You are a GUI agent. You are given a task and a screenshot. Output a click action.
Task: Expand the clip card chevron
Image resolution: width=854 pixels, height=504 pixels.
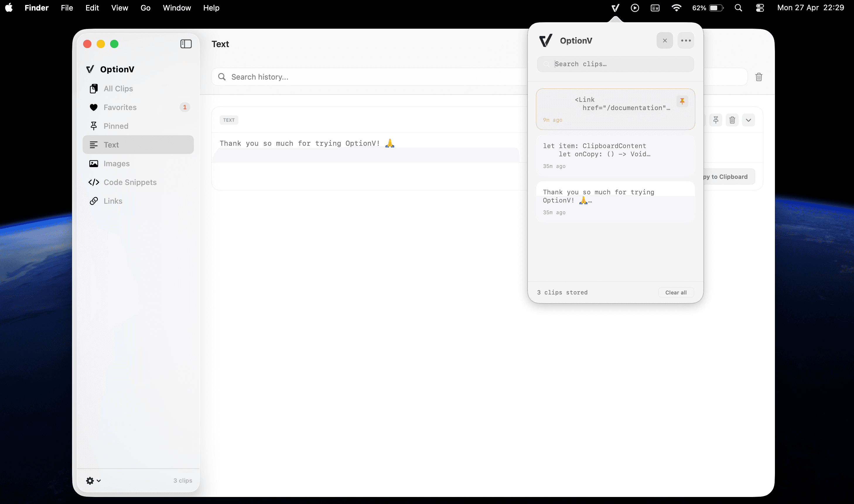(x=748, y=120)
